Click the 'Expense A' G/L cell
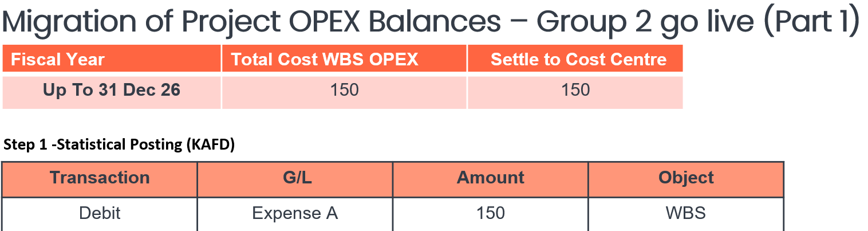 point(295,213)
